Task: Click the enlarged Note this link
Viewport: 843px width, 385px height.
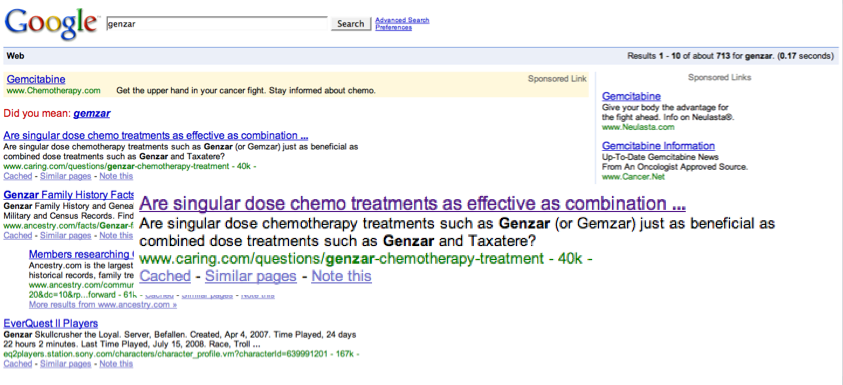Action: [341, 276]
